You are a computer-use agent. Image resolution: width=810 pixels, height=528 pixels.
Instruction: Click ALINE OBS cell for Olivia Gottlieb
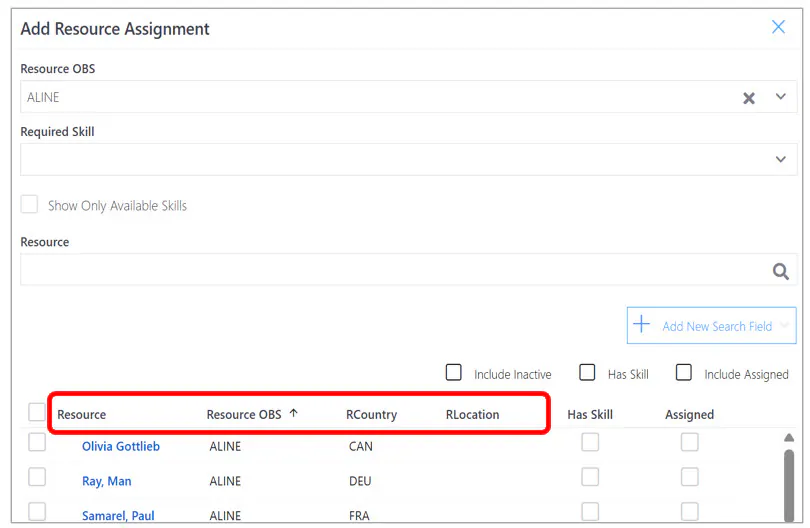point(225,446)
